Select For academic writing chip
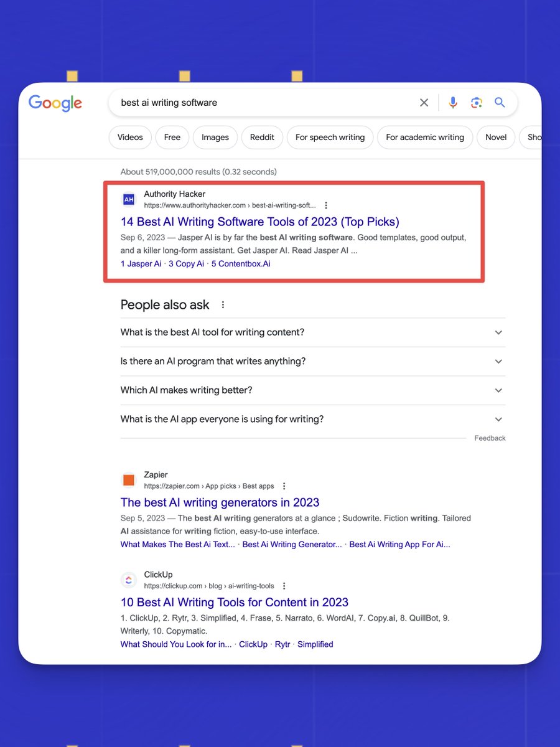 point(425,138)
